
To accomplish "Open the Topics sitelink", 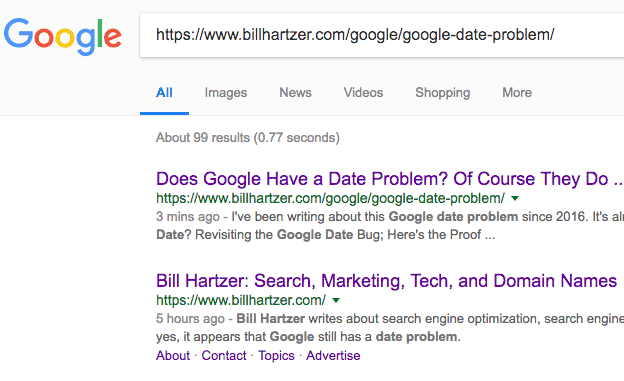I will [x=276, y=356].
